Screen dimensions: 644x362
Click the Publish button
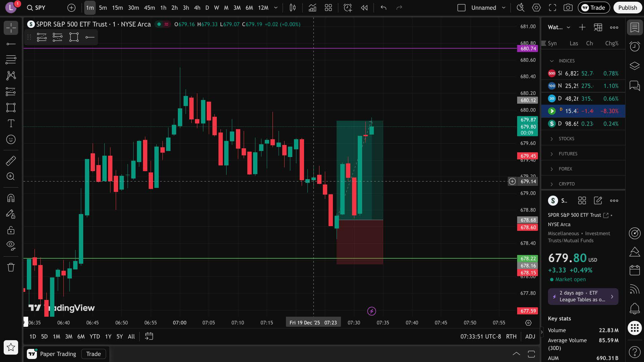click(x=628, y=8)
